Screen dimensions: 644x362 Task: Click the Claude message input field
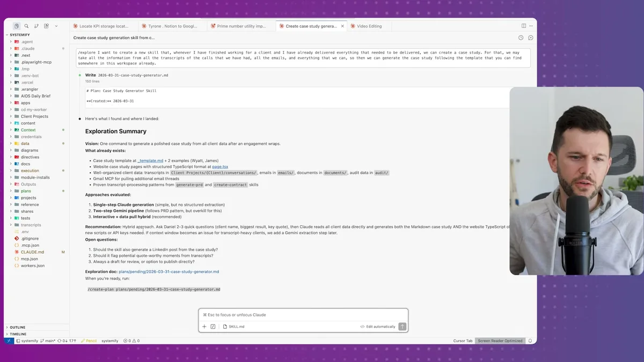[303, 315]
